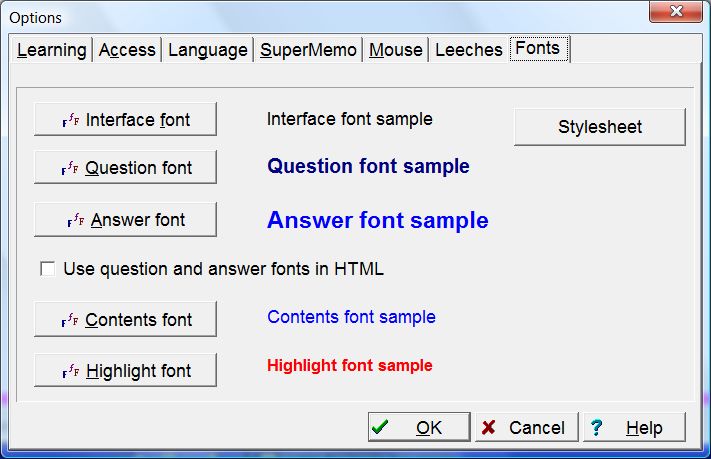The width and height of the screenshot is (711, 459).
Task: Go to the SuperMemo tab
Action: tap(308, 50)
